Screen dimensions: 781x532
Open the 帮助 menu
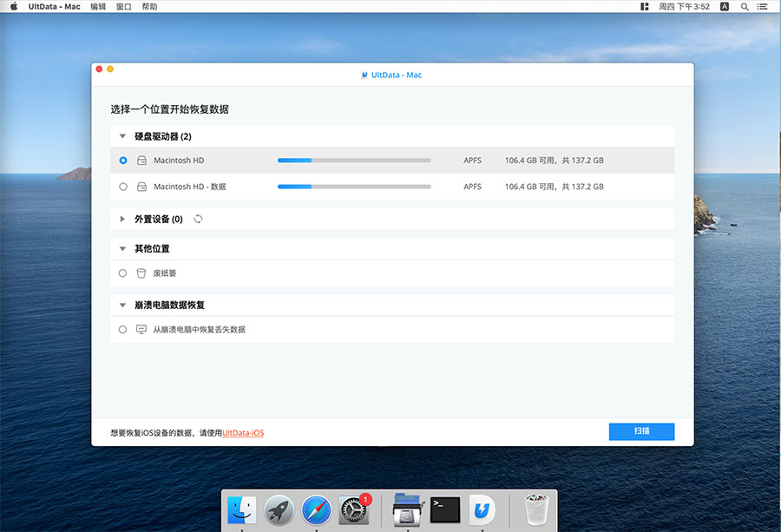[x=149, y=6]
